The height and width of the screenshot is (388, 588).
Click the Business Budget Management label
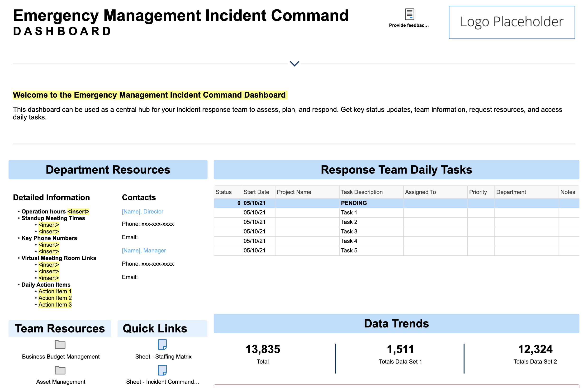(61, 357)
